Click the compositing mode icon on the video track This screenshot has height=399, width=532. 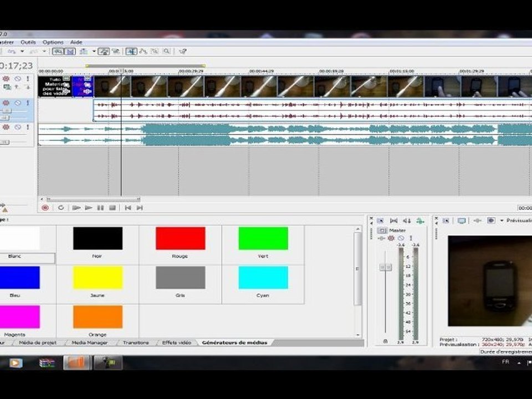click(x=7, y=87)
